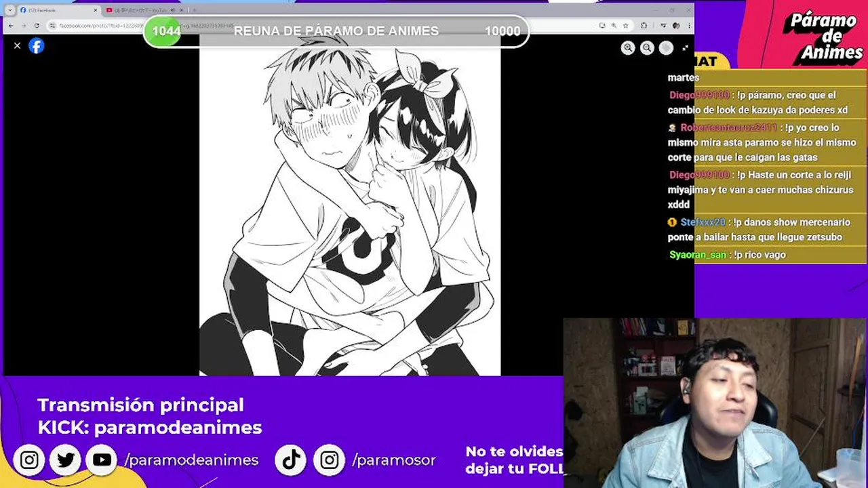The height and width of the screenshot is (488, 868).
Task: Click the facebook.com address bar
Action: click(x=339, y=26)
